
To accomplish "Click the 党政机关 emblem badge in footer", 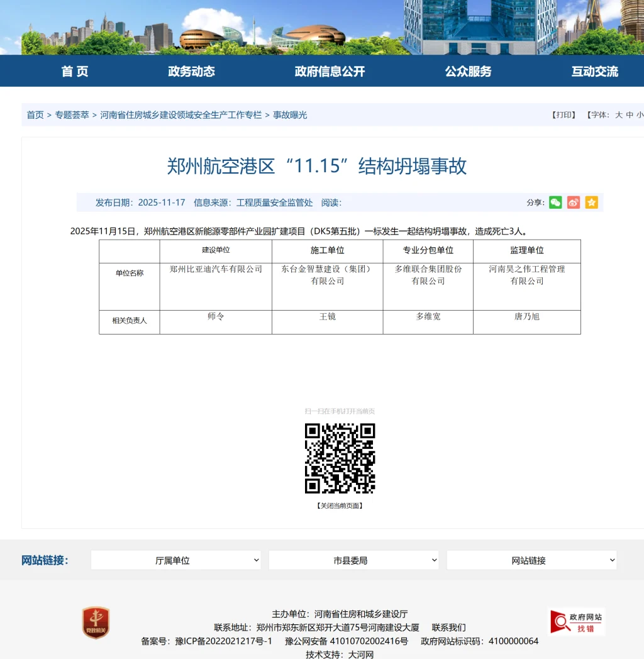I will 96,623.
